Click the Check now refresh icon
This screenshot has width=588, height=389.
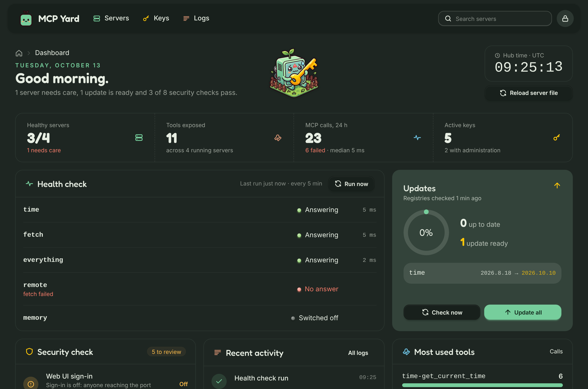click(425, 312)
